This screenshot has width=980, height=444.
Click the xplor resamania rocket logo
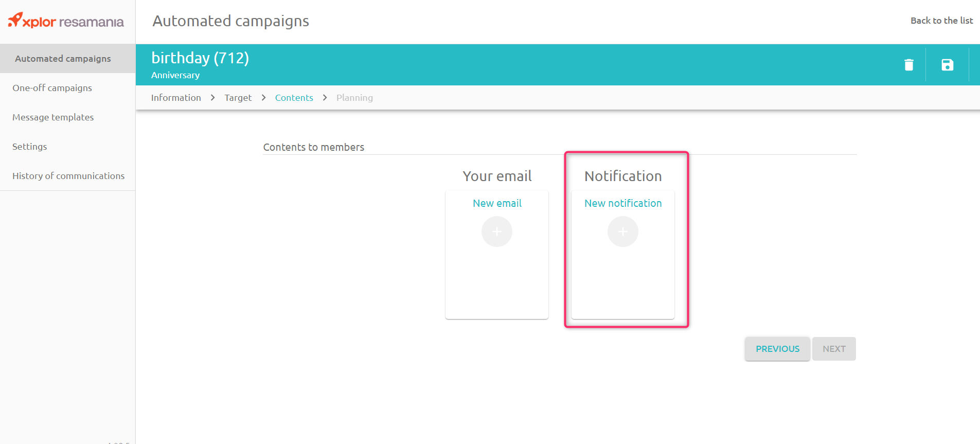[15, 20]
